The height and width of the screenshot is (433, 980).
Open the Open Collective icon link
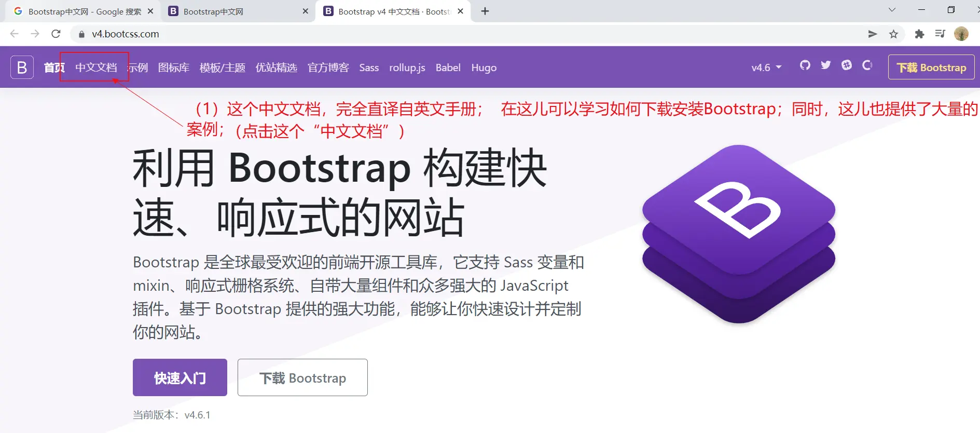[x=867, y=65]
